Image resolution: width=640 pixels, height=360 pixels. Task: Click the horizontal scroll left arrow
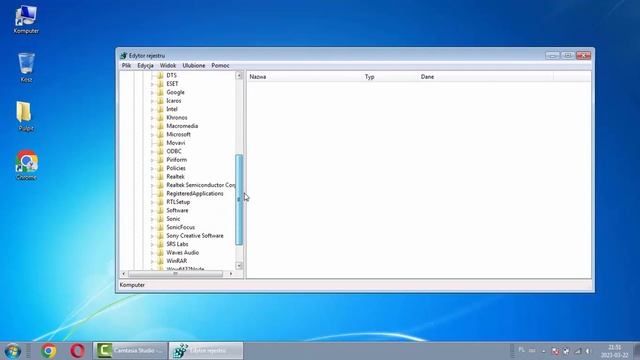[124, 274]
